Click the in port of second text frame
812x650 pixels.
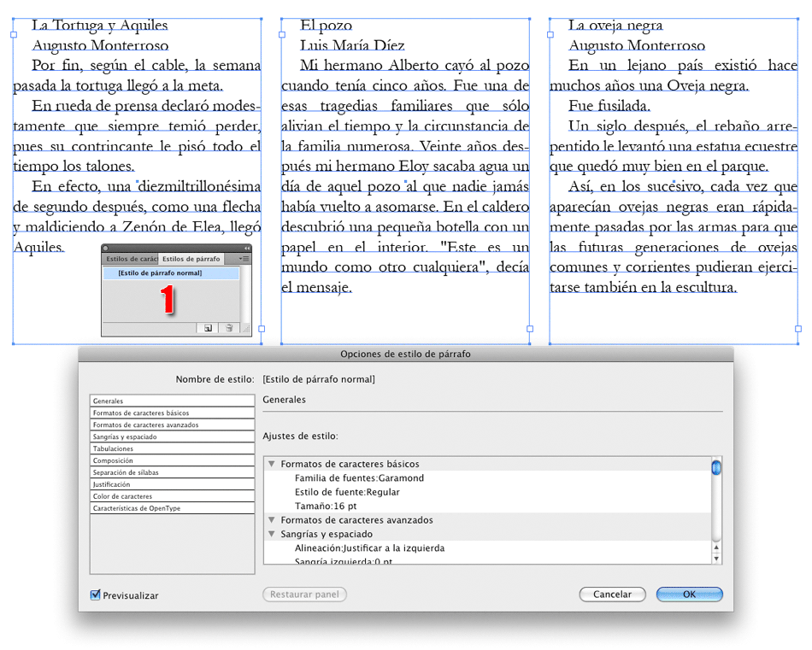(282, 35)
